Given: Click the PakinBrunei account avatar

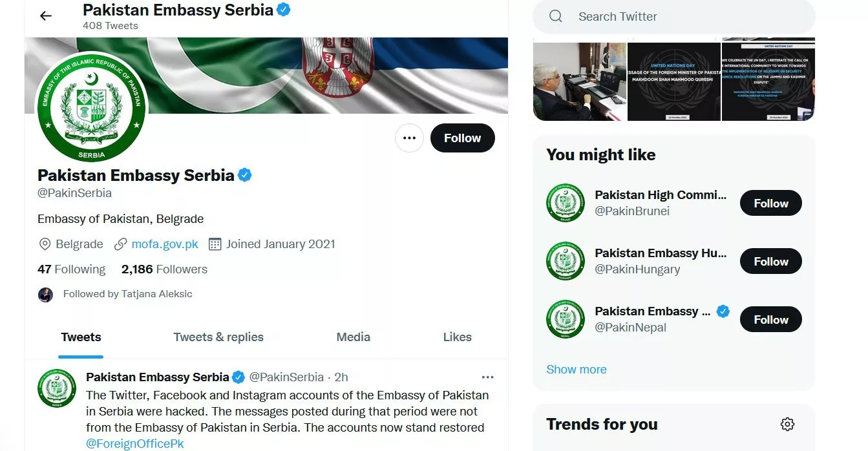Looking at the screenshot, I should (565, 203).
